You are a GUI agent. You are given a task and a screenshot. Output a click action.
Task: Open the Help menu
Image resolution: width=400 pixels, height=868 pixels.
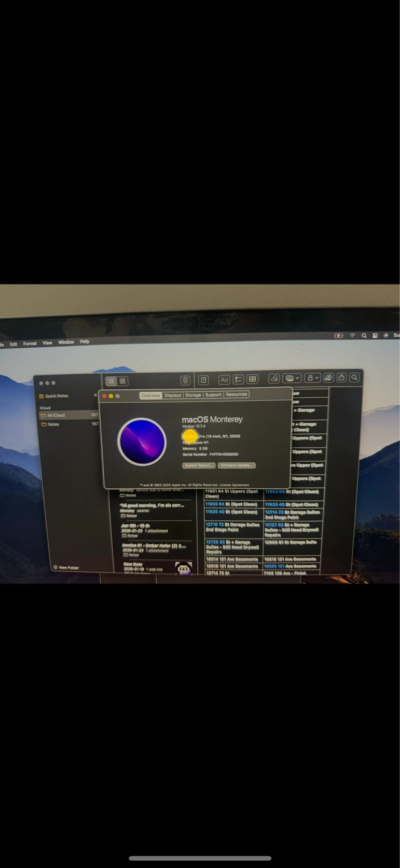click(x=84, y=342)
